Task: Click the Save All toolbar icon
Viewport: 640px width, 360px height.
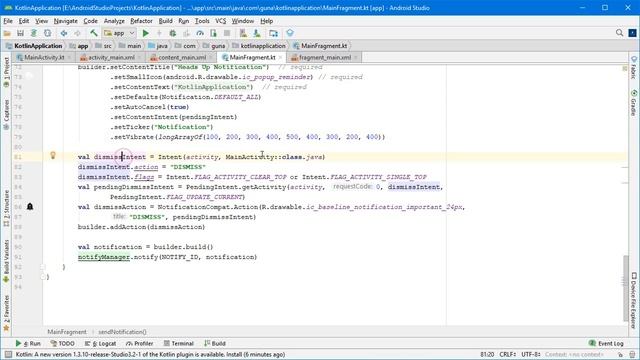Action: pyautogui.click(x=20, y=33)
